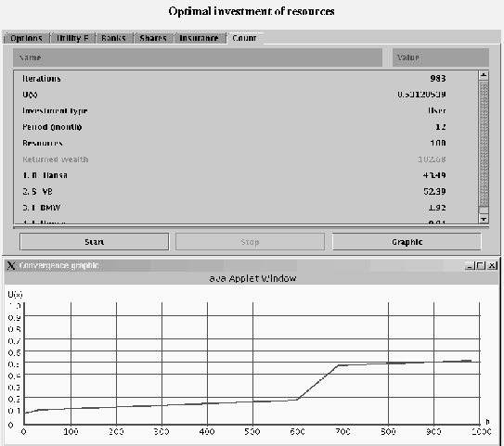Click the results list scroll up arrow

(484, 75)
